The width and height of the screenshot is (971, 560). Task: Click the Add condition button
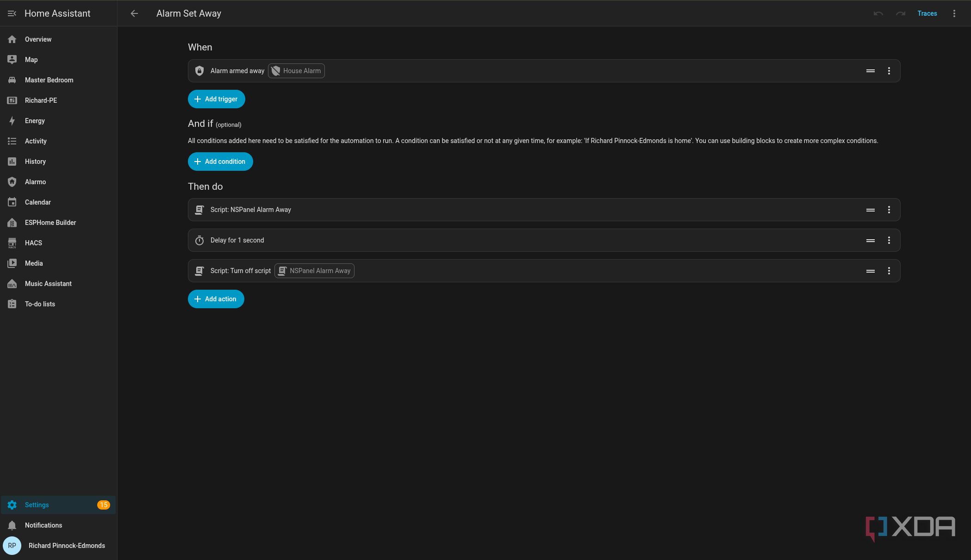220,162
